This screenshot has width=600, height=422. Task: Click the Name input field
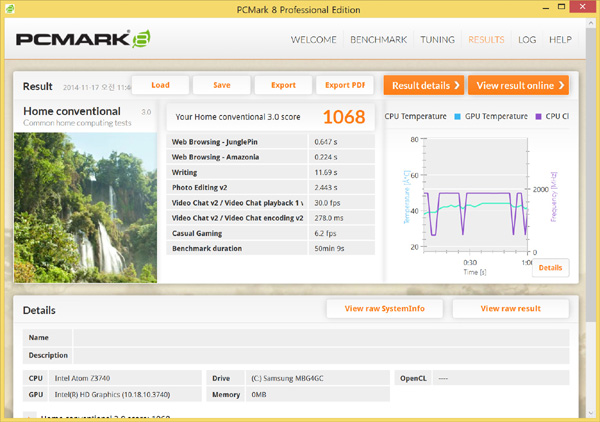pyautogui.click(x=321, y=338)
